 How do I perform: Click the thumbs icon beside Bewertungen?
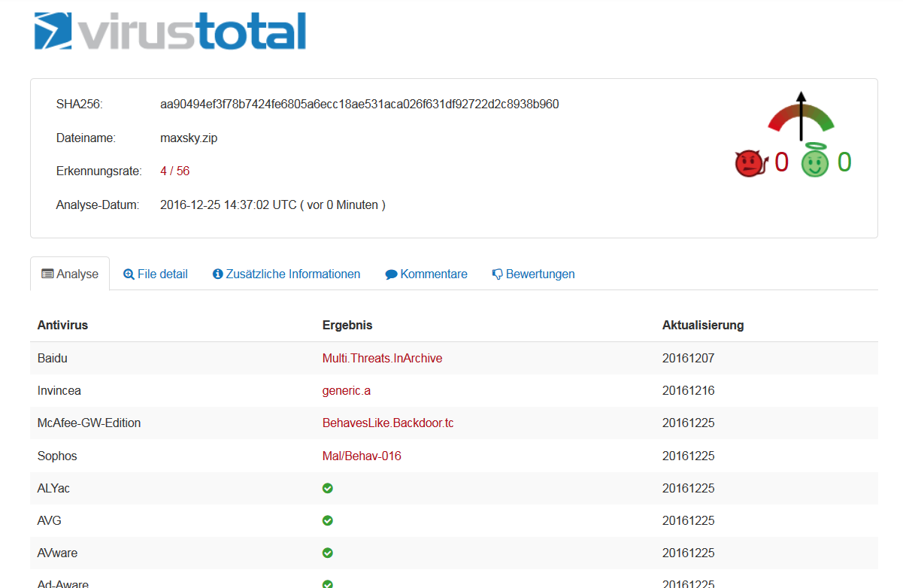pos(497,274)
